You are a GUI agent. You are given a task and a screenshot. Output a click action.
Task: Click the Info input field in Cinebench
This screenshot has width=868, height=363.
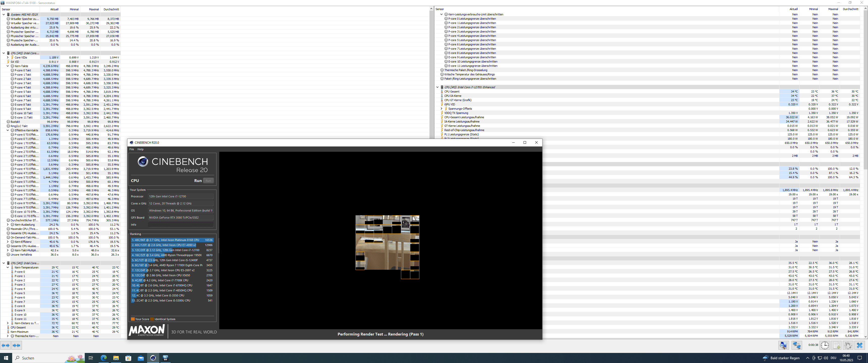(181, 225)
